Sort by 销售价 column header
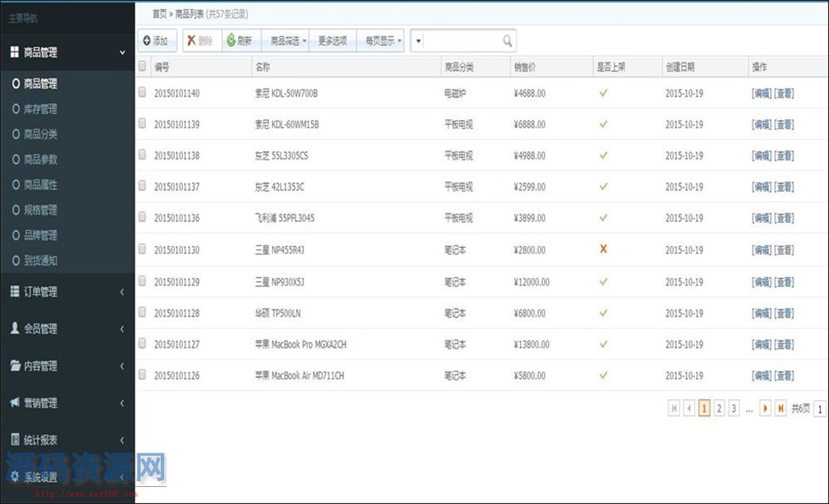 pyautogui.click(x=524, y=67)
